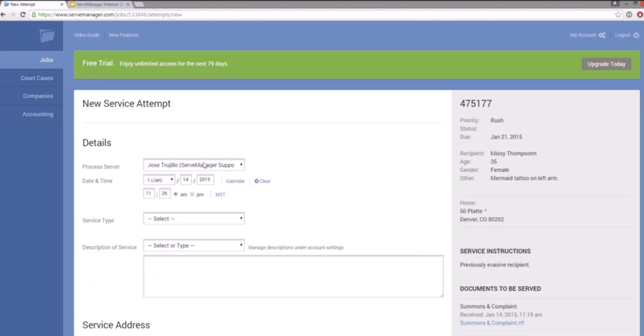Open the Service Type dropdown
644x336 pixels.
pos(194,218)
